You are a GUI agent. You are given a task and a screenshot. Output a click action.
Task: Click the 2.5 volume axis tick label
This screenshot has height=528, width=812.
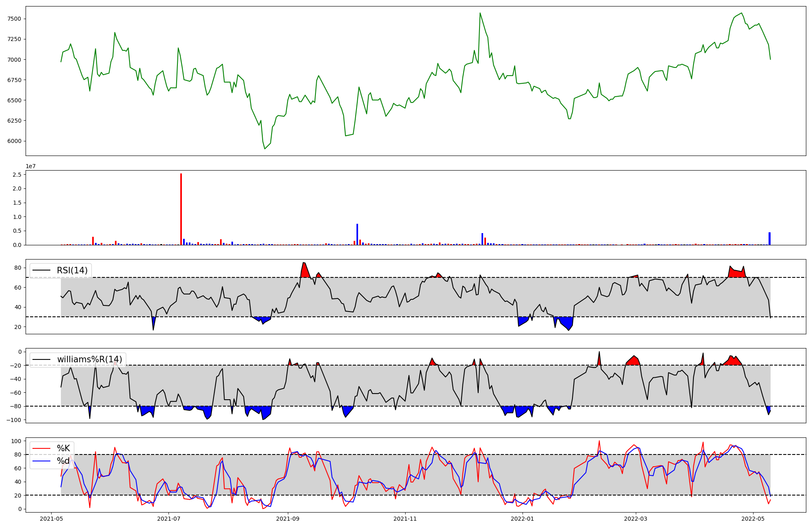tap(17, 175)
